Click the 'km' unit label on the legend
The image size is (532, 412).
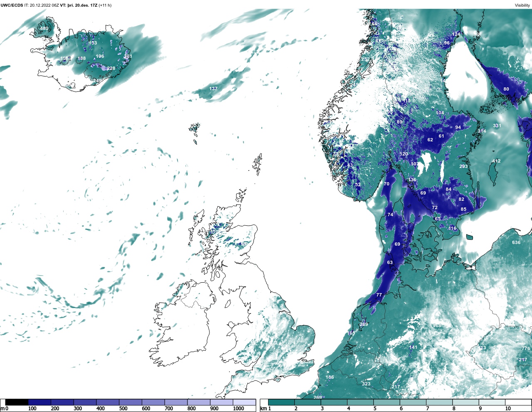tap(263, 409)
